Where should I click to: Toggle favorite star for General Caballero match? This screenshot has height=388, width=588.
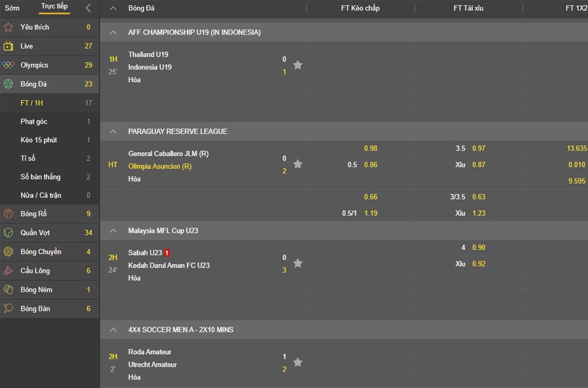(298, 164)
